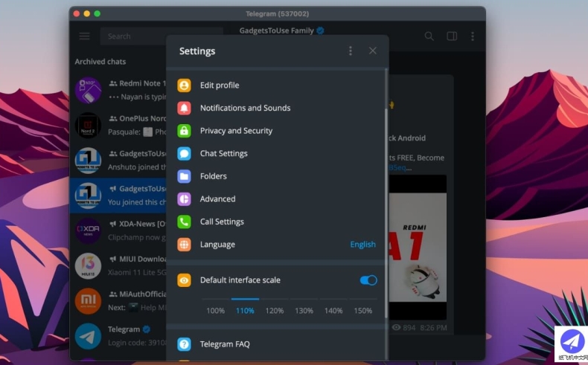This screenshot has width=588, height=365.
Task: Toggle the sidebar panel icon in header
Action: 451,36
